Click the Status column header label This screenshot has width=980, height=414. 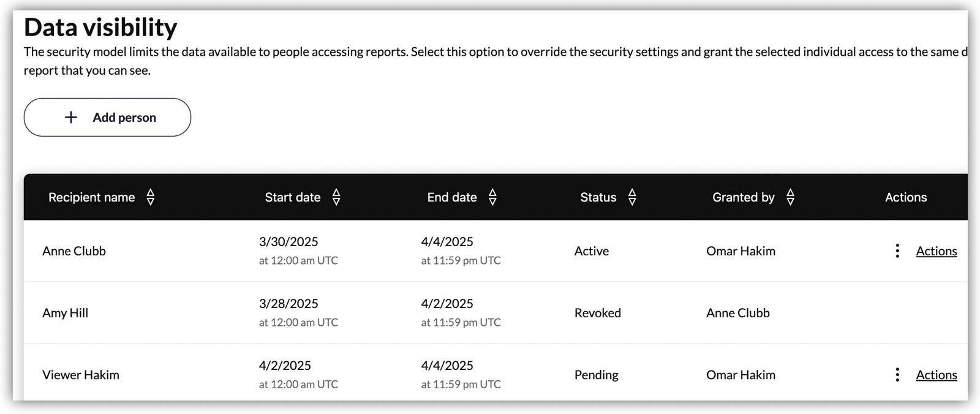[598, 197]
